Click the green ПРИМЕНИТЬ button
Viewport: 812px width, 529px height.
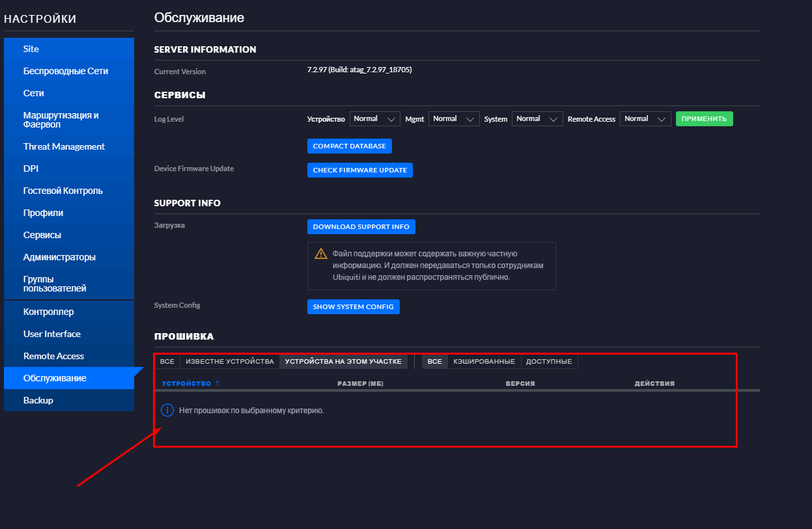[704, 118]
